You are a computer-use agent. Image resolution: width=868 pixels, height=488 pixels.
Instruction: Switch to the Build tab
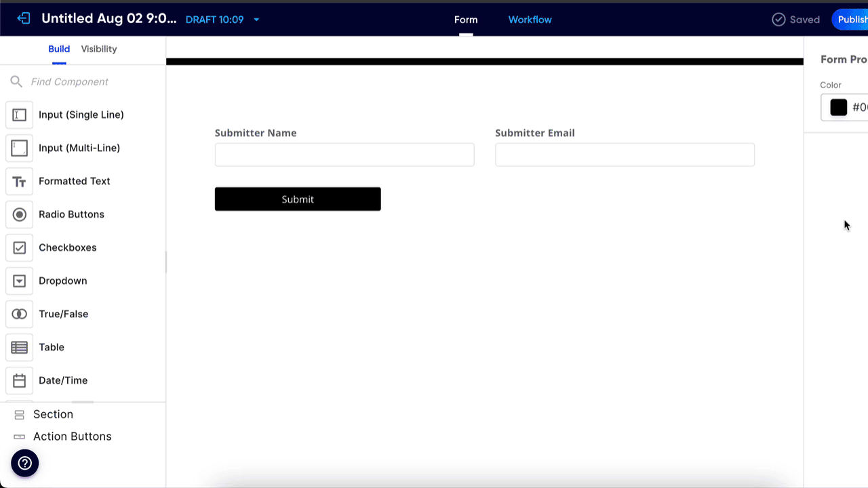[x=59, y=49]
